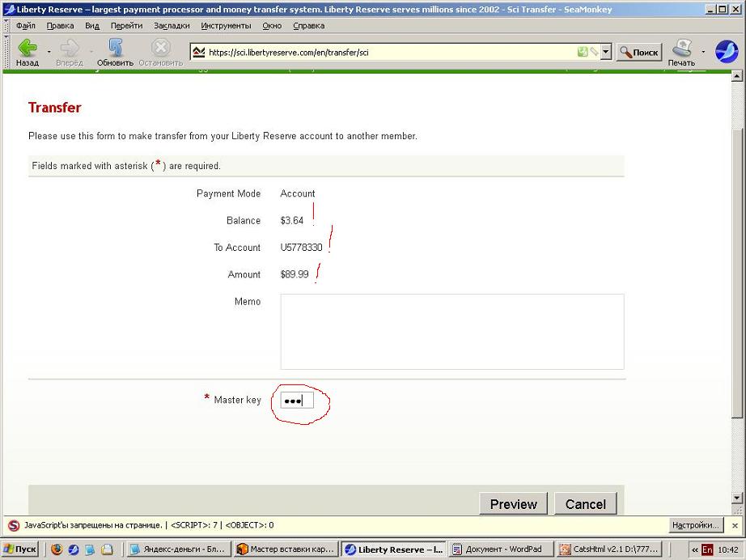Expand the address bar URL history dropdown

click(606, 52)
